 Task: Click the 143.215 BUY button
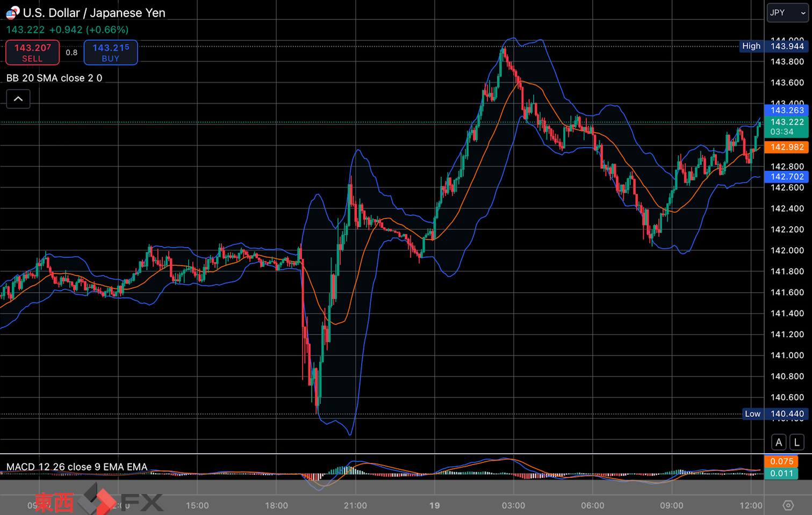111,53
